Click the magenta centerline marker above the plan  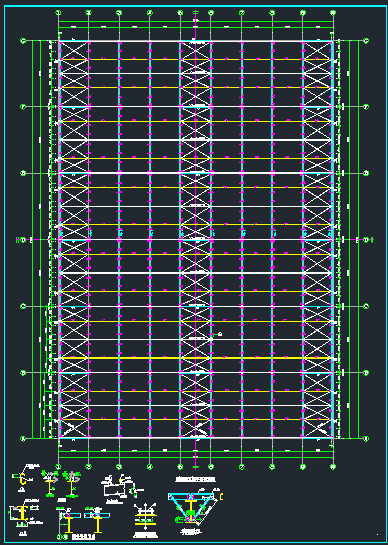pos(196,13)
